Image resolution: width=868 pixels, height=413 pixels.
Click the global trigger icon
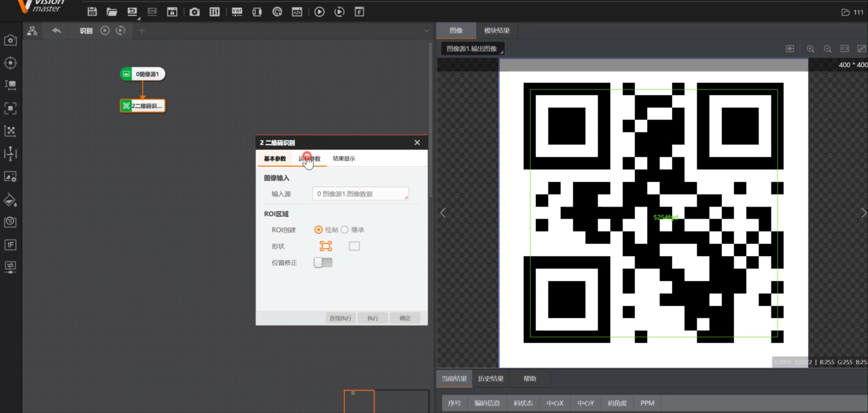tap(277, 12)
